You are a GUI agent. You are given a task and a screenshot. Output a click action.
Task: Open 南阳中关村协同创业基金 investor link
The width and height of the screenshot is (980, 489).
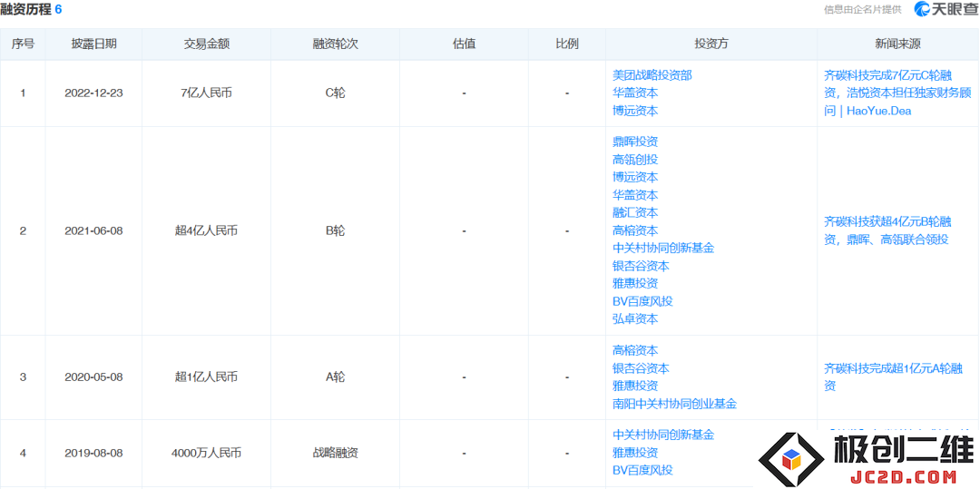coord(674,404)
